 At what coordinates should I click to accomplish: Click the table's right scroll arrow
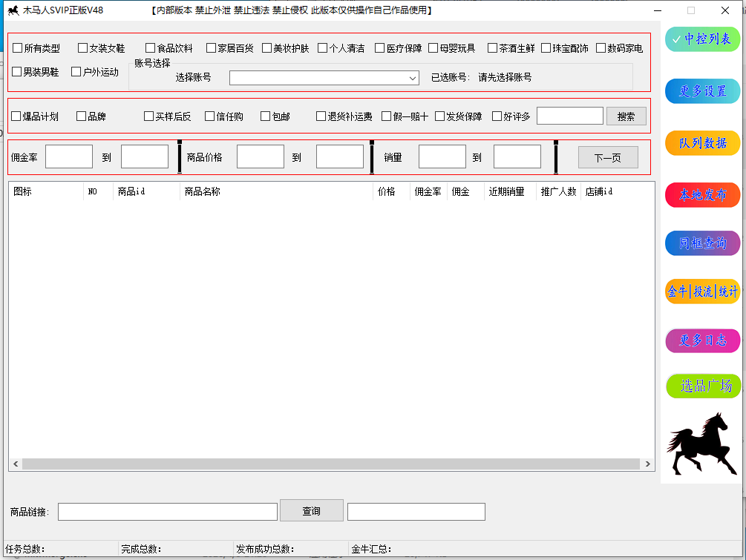(647, 464)
